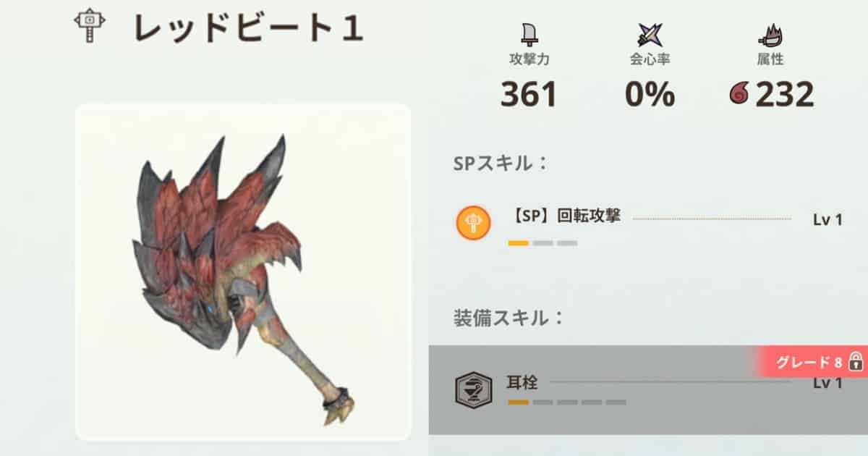This screenshot has height=456, width=868.
Task: Click the Grade 8 locked red badge
Action: point(812,362)
